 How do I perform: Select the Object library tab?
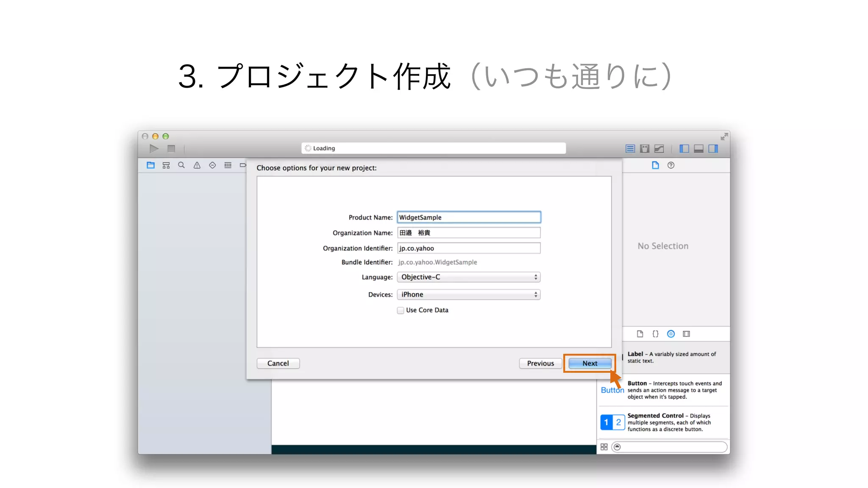click(x=671, y=334)
